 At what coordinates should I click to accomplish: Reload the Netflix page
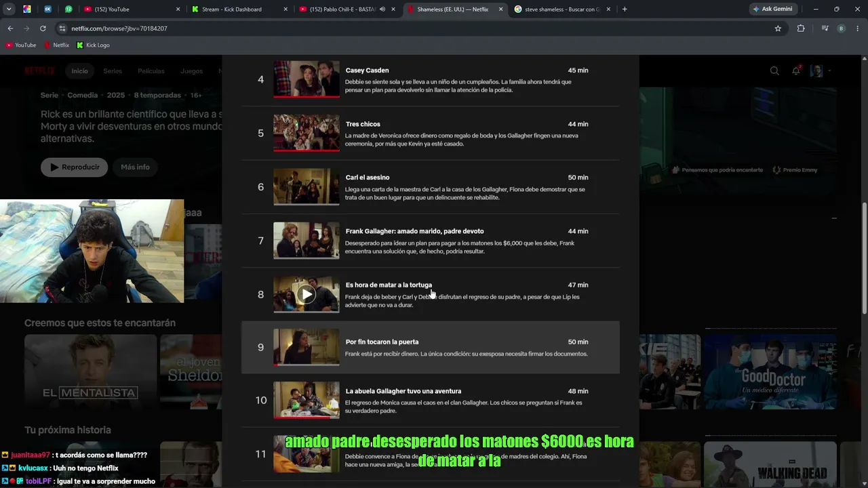(x=43, y=28)
